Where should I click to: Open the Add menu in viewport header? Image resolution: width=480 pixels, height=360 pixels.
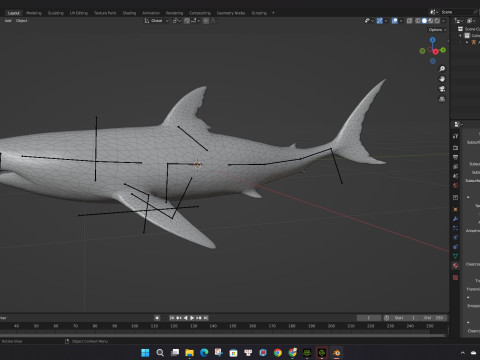pyautogui.click(x=8, y=21)
